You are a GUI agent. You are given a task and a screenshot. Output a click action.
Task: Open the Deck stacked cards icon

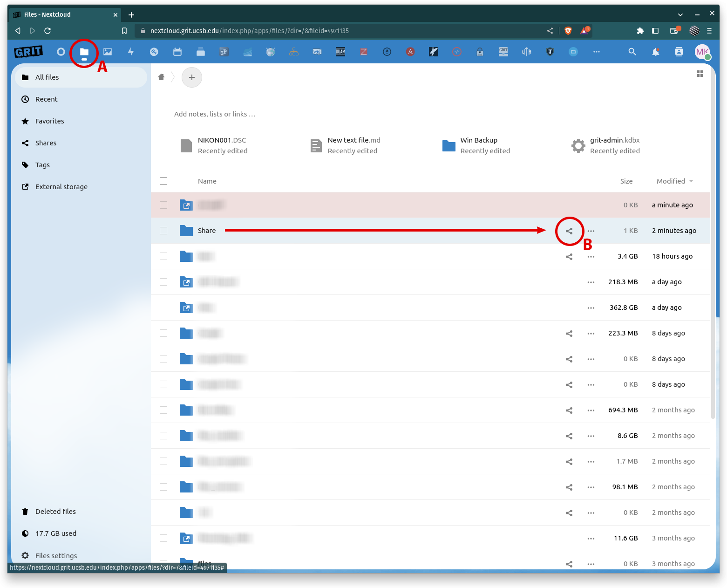201,52
